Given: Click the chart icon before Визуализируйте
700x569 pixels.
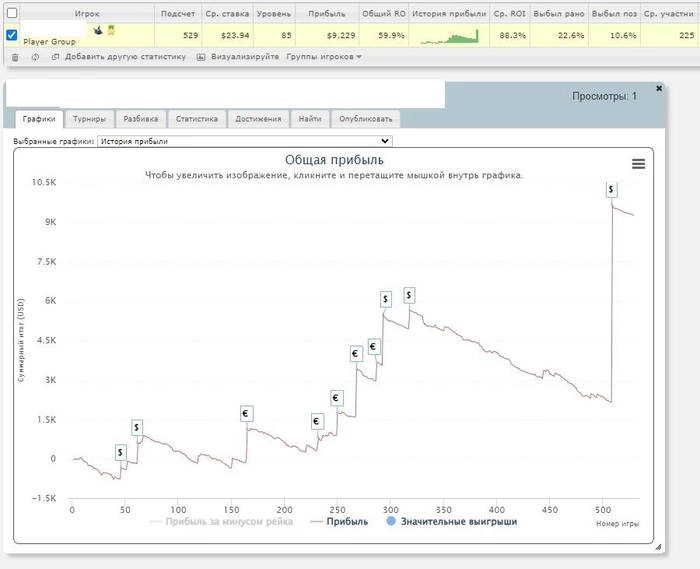Looking at the screenshot, I should (x=201, y=57).
